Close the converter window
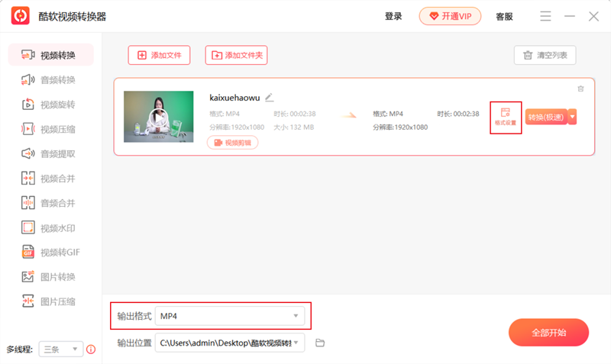This screenshot has height=364, width=611. coord(593,16)
